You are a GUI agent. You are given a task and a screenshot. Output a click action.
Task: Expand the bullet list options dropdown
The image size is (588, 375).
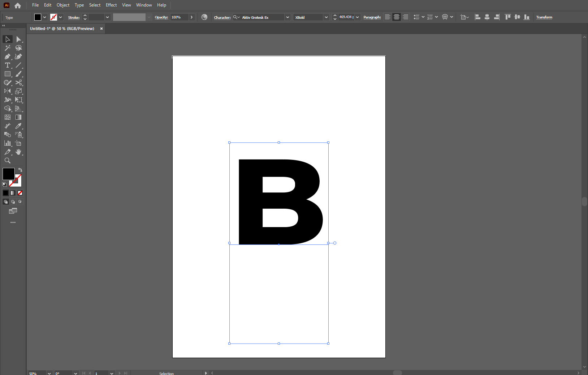point(423,17)
